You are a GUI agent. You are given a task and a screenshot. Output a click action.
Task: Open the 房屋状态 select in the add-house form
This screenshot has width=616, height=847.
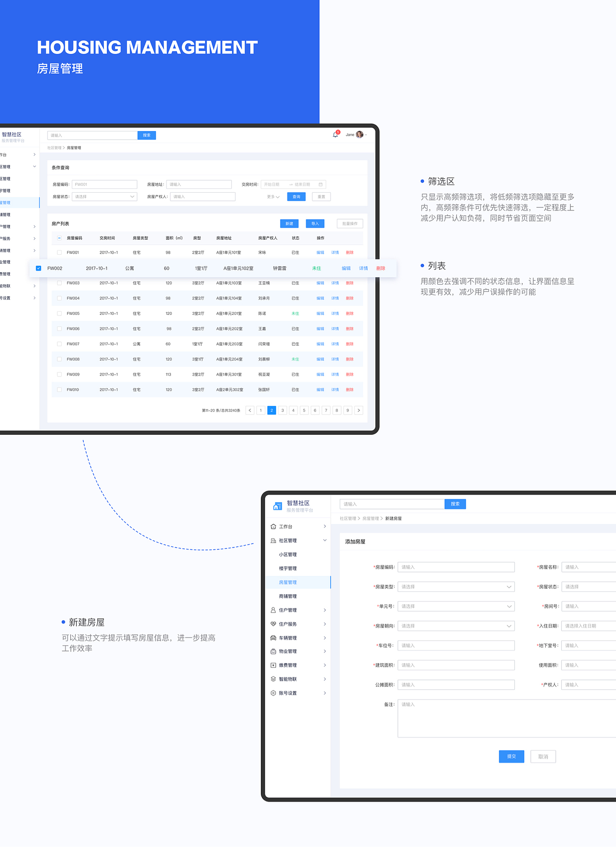(589, 587)
